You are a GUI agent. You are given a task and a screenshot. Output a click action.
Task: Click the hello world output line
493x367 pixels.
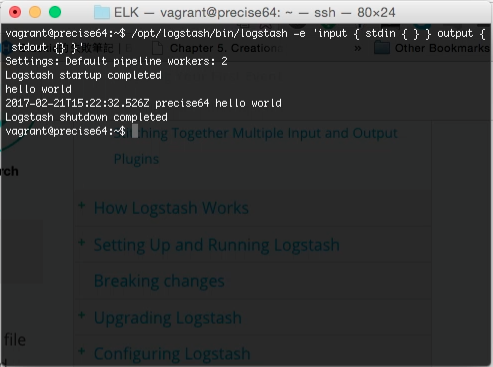[x=143, y=103]
